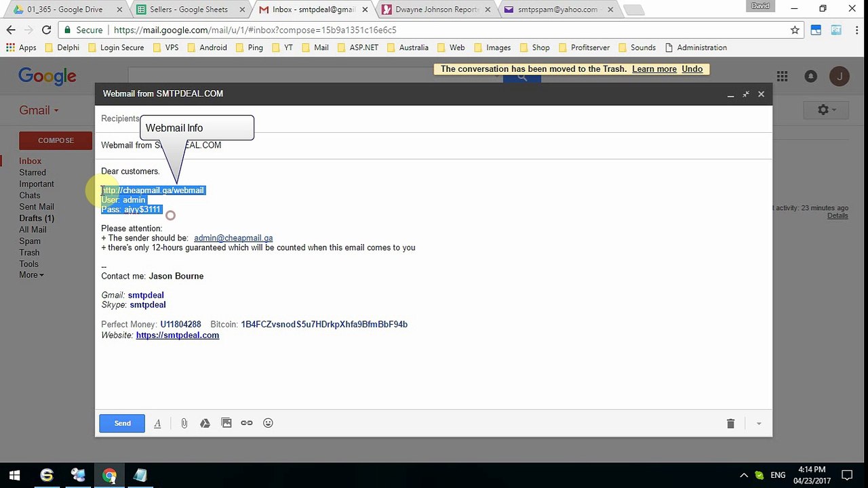The width and height of the screenshot is (868, 488).
Task: Open the Profitserver bookmarks folder
Action: coord(583,47)
